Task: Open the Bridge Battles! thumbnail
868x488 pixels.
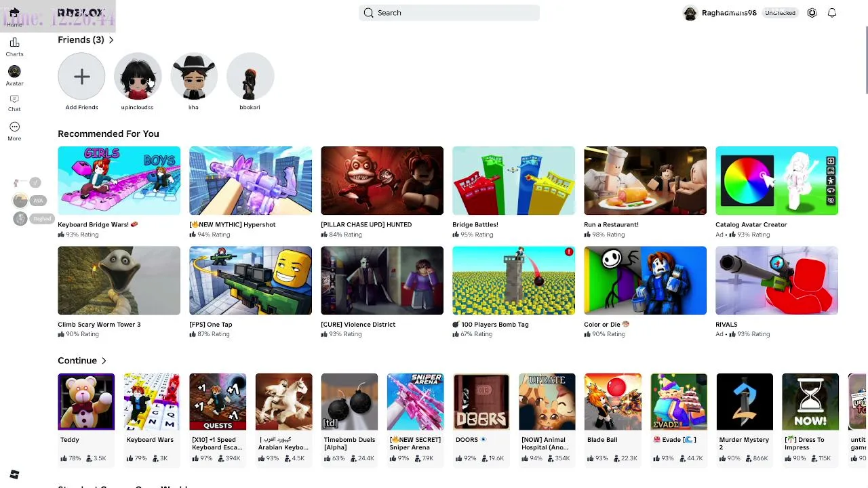Action: [513, 180]
